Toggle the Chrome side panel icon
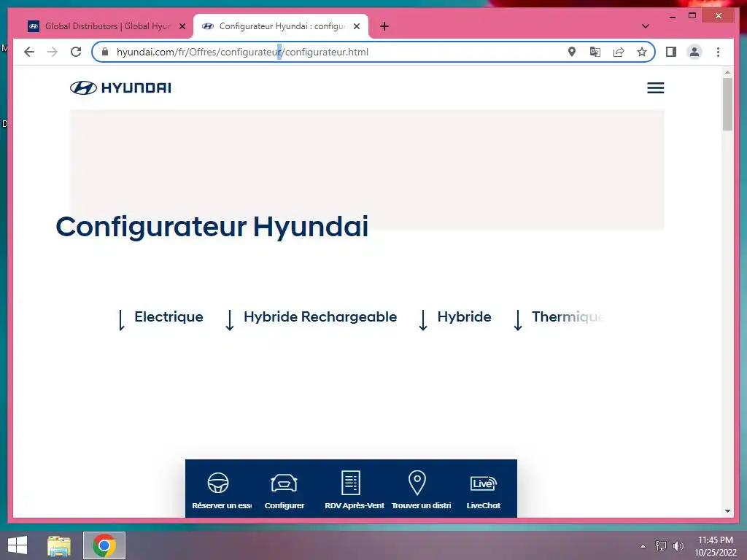Viewport: 747px width, 560px height. tap(671, 52)
